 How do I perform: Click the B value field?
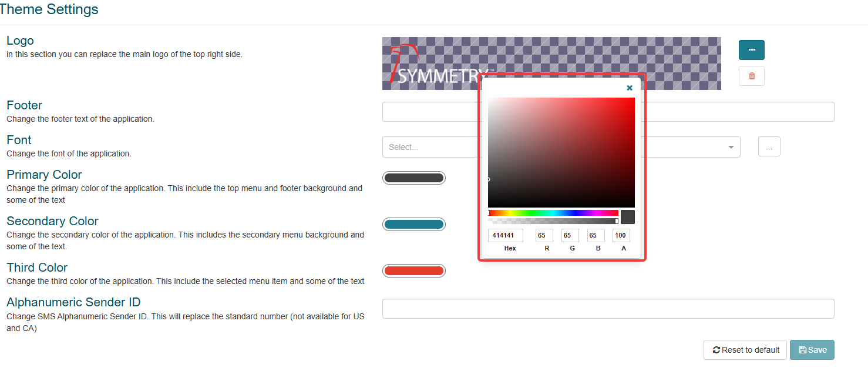pos(596,236)
